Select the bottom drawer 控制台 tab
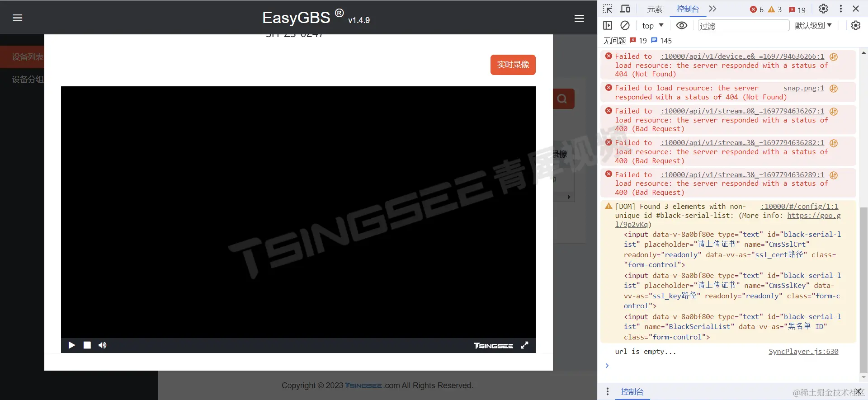Image resolution: width=868 pixels, height=400 pixels. (632, 392)
